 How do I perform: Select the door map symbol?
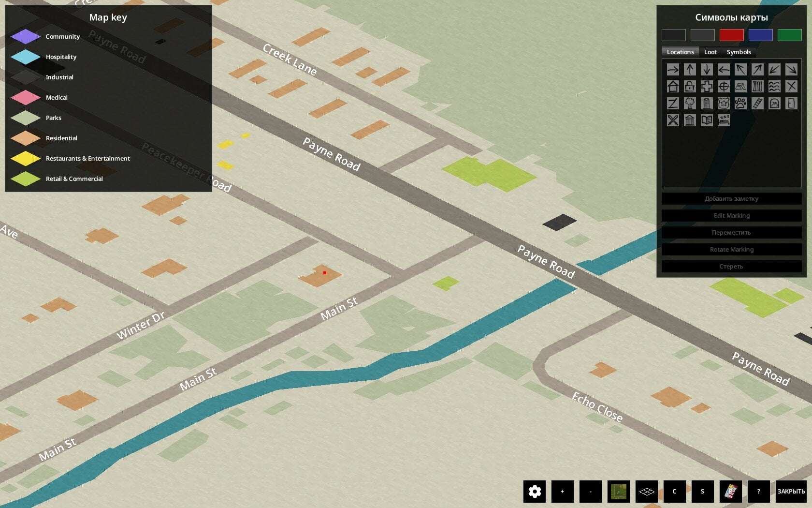(791, 104)
